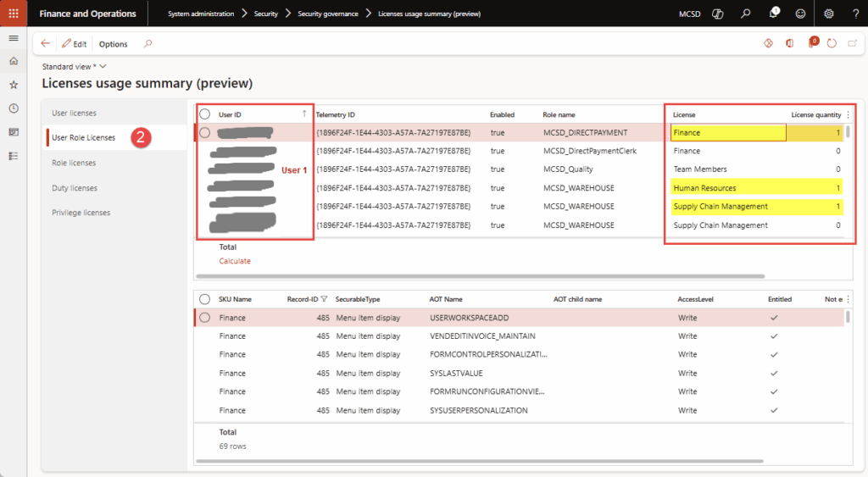Click the lower grid horizontal scrollbar
The height and width of the screenshot is (477, 868).
click(480, 460)
